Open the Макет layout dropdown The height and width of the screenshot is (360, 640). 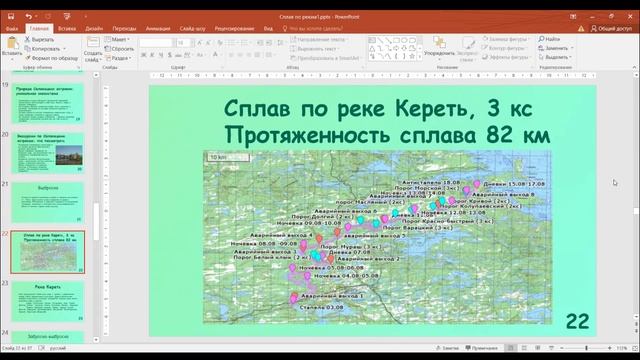(x=117, y=39)
